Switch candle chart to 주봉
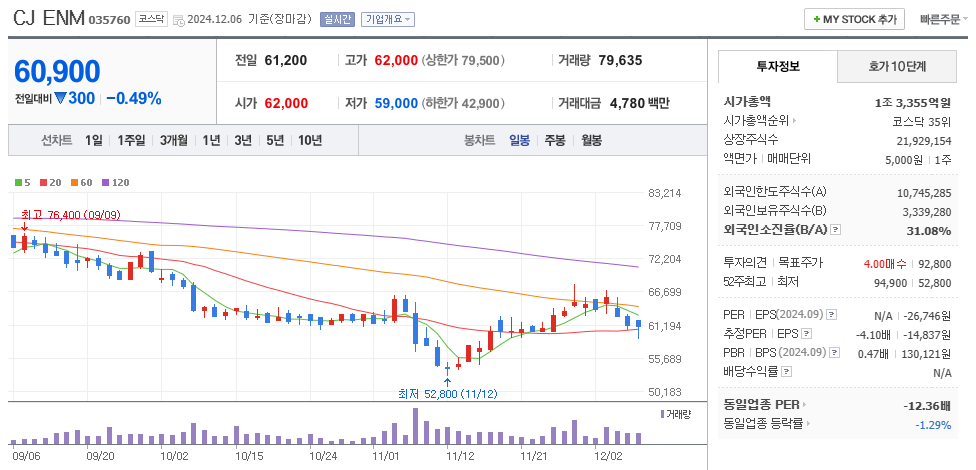The width and height of the screenshot is (976, 470). click(555, 140)
